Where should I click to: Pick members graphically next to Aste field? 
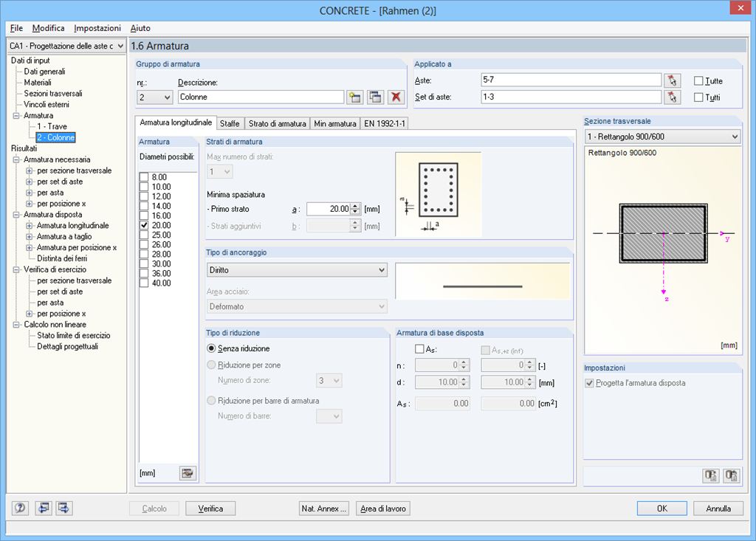point(672,80)
